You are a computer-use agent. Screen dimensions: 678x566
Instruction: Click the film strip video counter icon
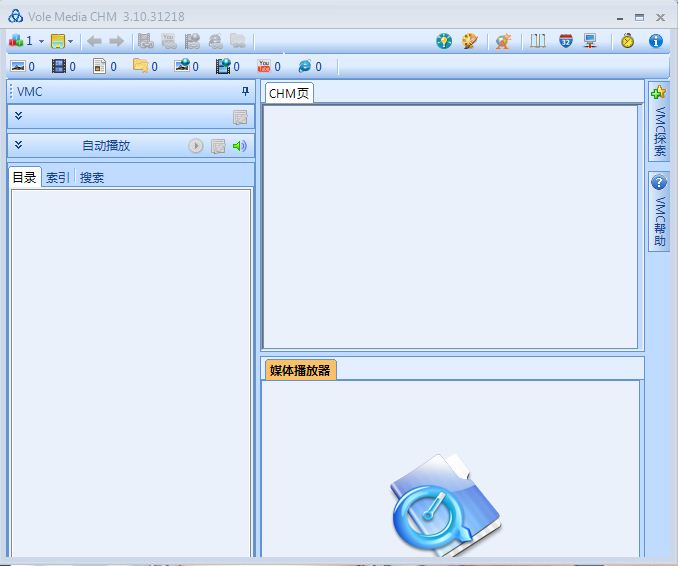[x=59, y=67]
